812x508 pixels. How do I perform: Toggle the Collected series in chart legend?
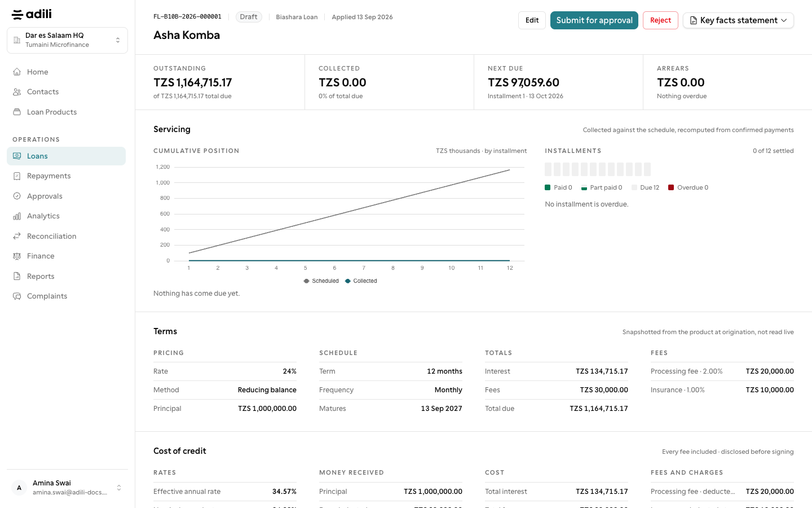[361, 281]
